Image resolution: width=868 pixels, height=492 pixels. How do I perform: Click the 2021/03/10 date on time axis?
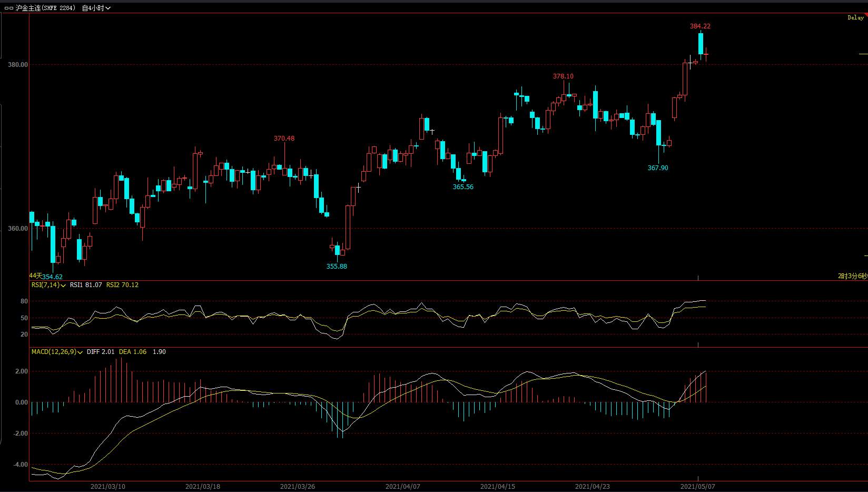point(108,487)
